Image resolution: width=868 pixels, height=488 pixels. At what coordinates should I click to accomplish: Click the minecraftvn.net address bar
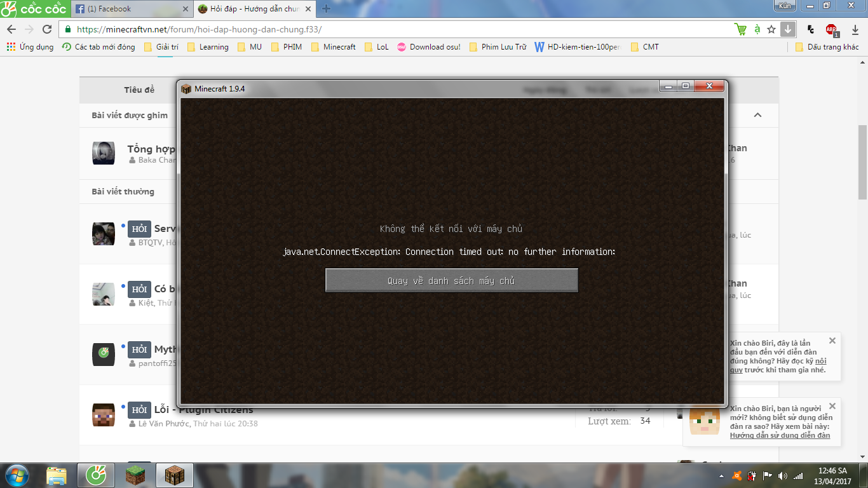pyautogui.click(x=394, y=29)
